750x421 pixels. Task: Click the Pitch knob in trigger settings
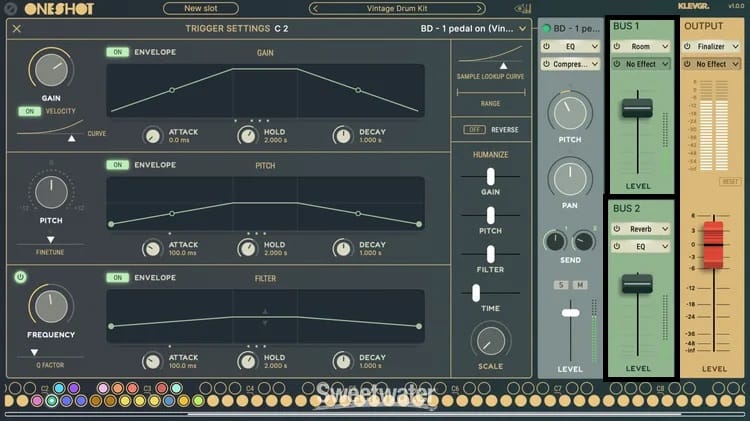51,192
